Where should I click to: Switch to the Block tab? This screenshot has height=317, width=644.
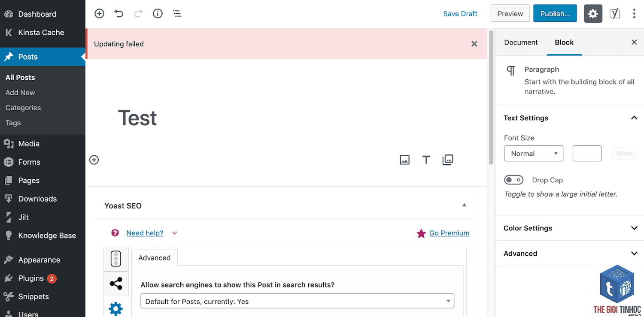(564, 42)
